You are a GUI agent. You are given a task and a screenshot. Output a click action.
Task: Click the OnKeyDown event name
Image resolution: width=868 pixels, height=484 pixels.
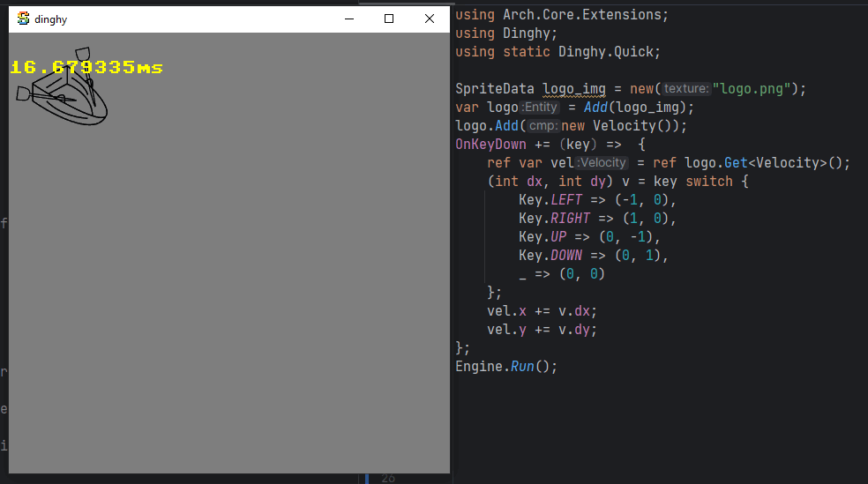pos(490,145)
